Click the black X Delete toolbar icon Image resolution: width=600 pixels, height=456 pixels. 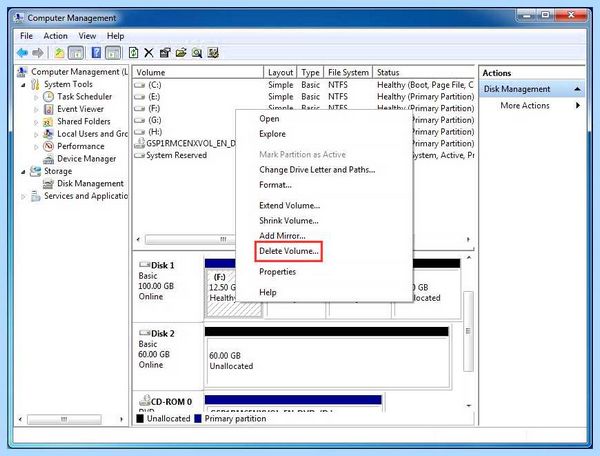click(149, 52)
